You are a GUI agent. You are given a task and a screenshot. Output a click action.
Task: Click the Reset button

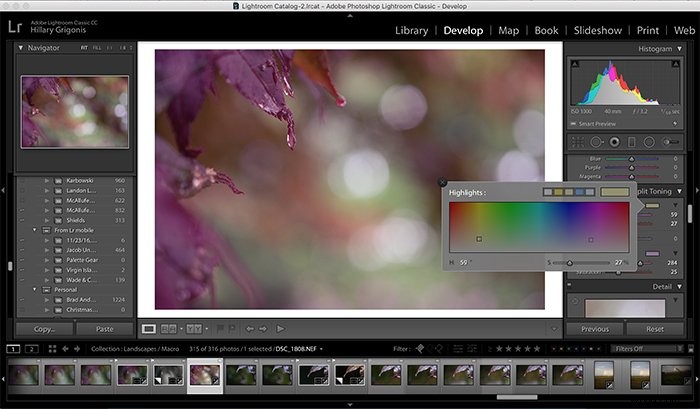pyautogui.click(x=655, y=329)
